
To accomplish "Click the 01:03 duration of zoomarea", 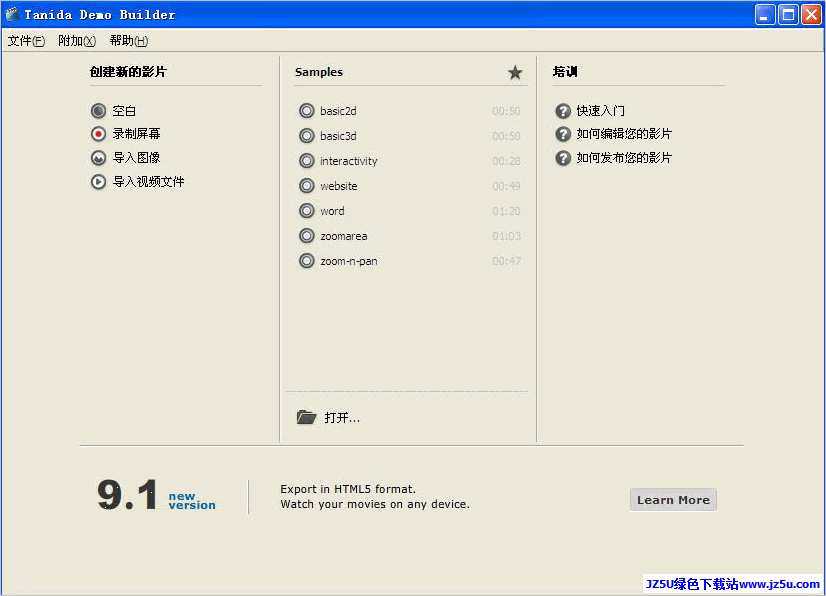I will (x=506, y=236).
